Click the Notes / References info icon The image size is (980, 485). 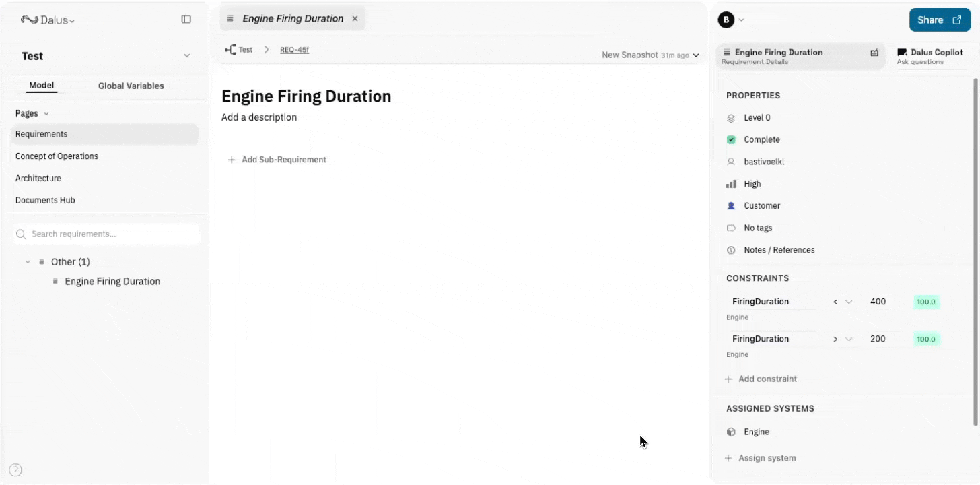click(x=731, y=249)
